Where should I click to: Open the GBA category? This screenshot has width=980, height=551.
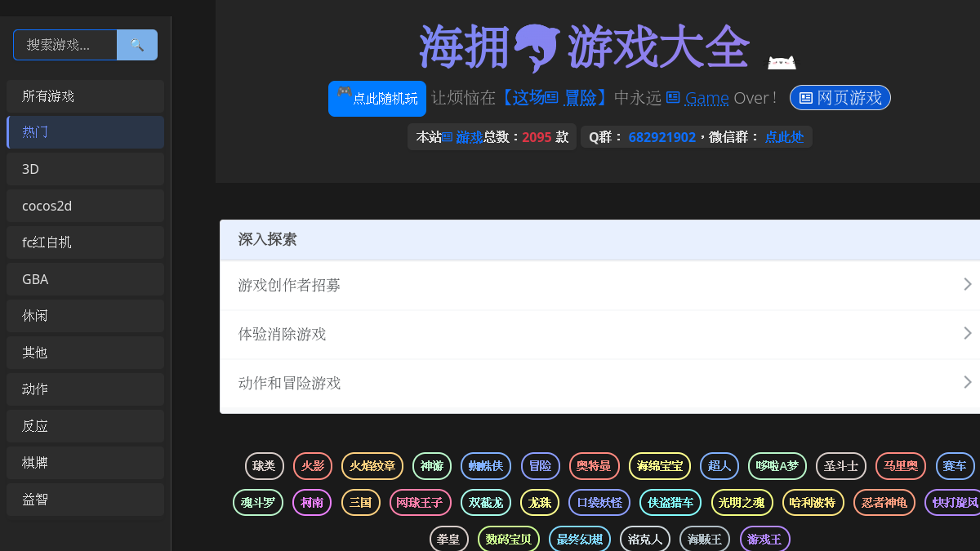[86, 279]
